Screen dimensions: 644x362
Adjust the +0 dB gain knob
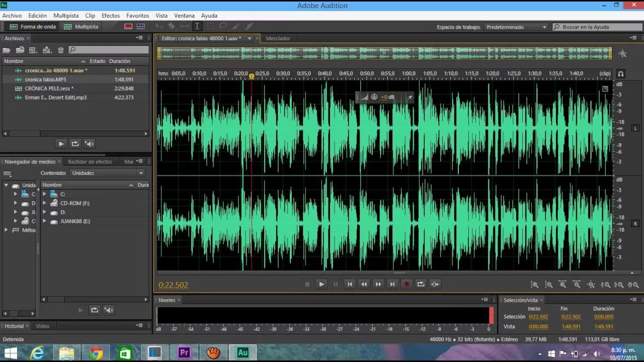[x=374, y=97]
